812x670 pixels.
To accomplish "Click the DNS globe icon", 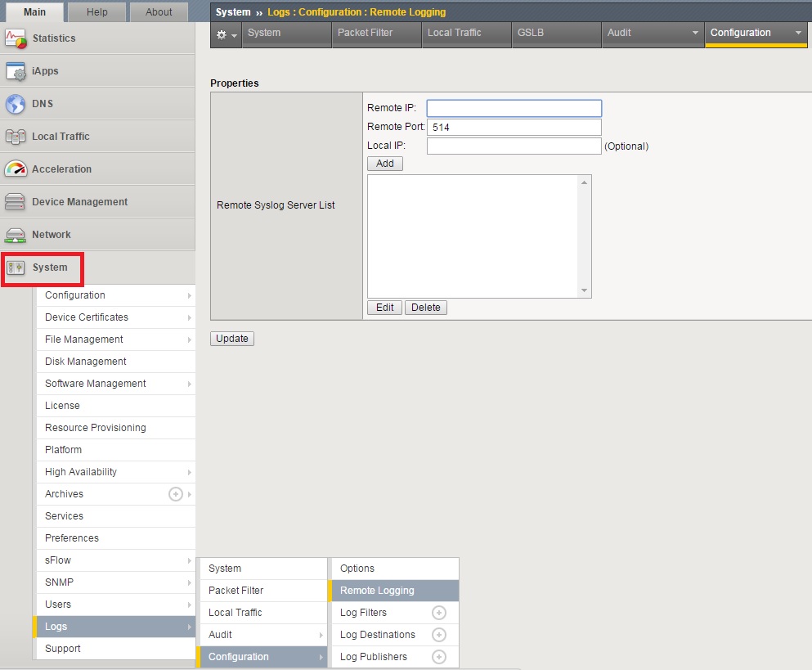I will pyautogui.click(x=16, y=104).
